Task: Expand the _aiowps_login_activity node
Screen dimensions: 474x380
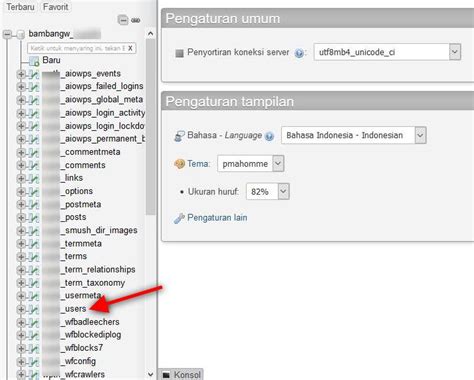Action: coord(21,113)
